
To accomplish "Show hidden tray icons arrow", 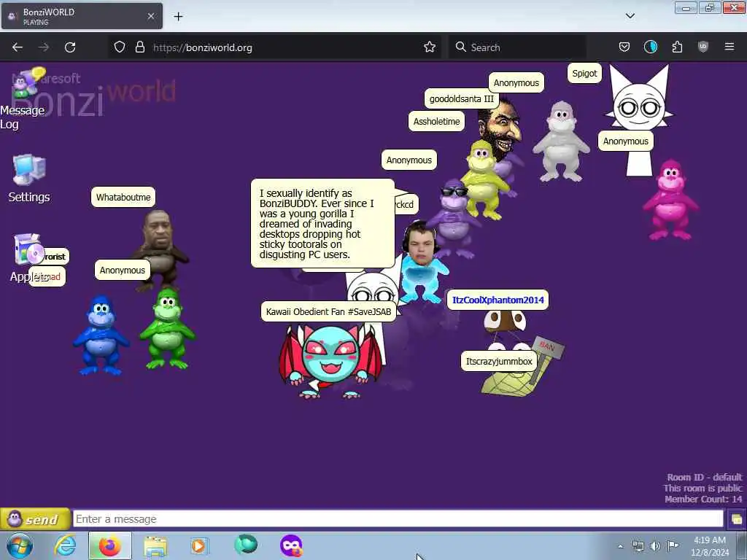I will pyautogui.click(x=620, y=546).
